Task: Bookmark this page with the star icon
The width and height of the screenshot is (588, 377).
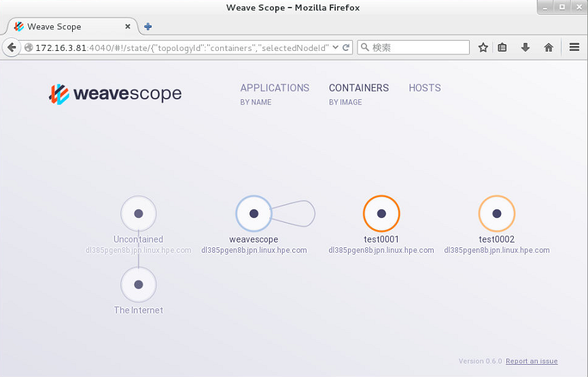Action: 483,48
